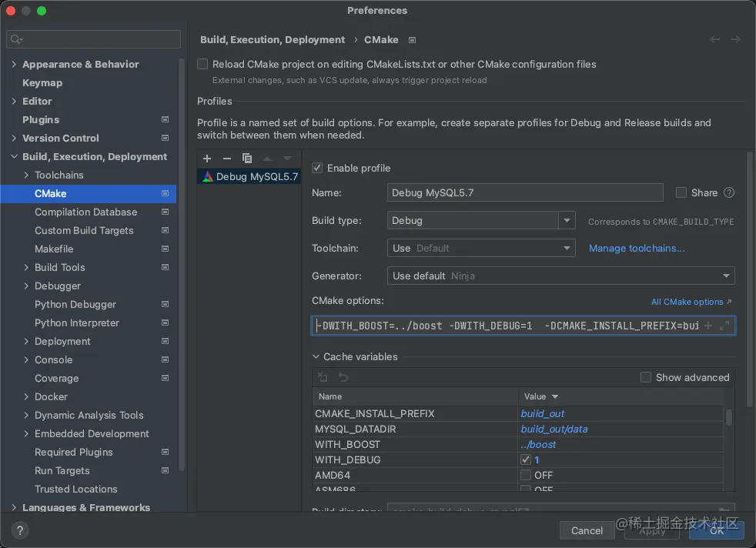Uncheck the WITH_DEBUG value checkbox

[526, 459]
